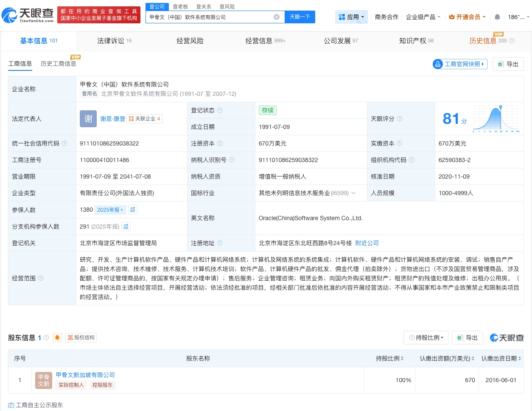
Task: Click the 存续 registration status badge
Action: point(268,110)
